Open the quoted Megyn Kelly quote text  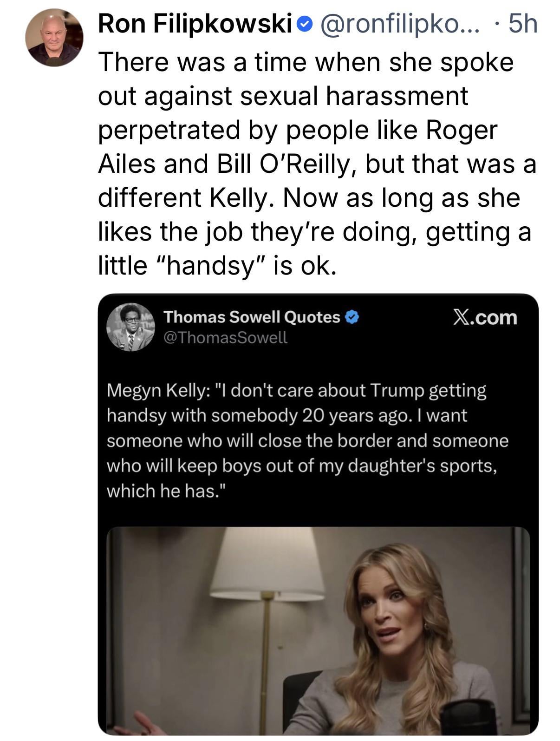[x=306, y=440]
